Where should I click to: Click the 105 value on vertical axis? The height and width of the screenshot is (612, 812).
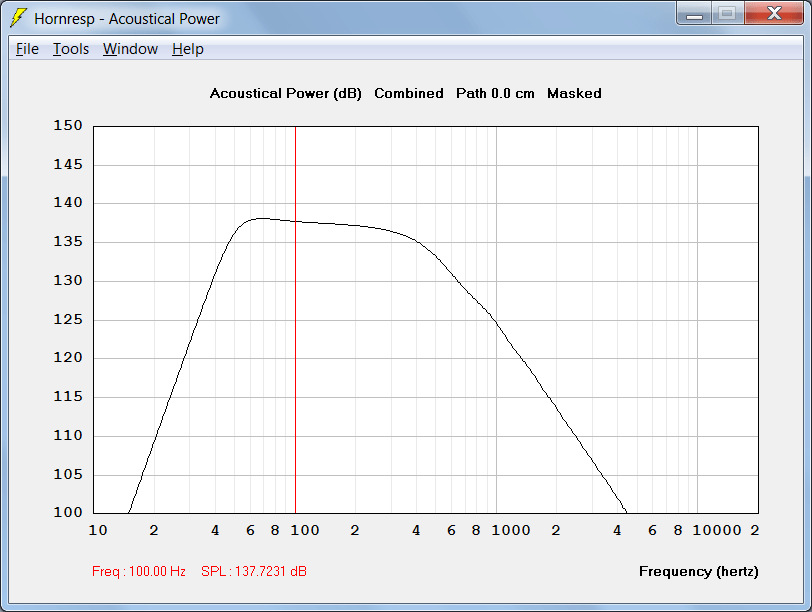[x=68, y=474]
